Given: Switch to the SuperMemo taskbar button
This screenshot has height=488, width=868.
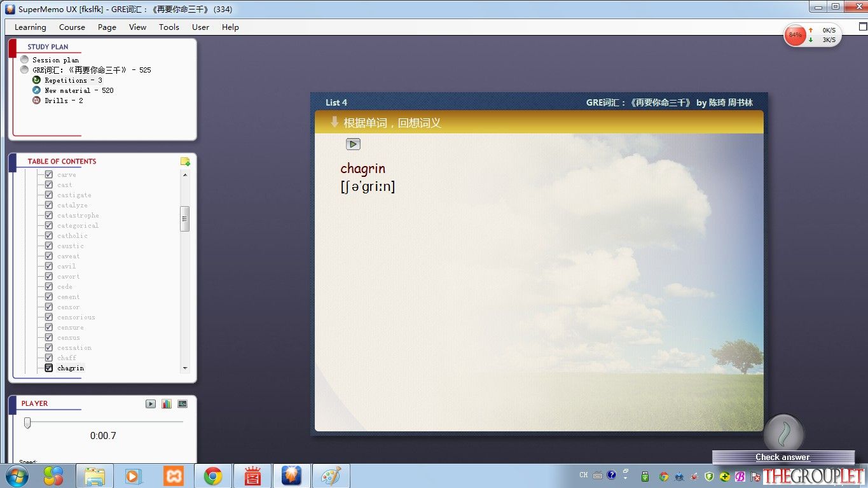Looking at the screenshot, I should 291,476.
